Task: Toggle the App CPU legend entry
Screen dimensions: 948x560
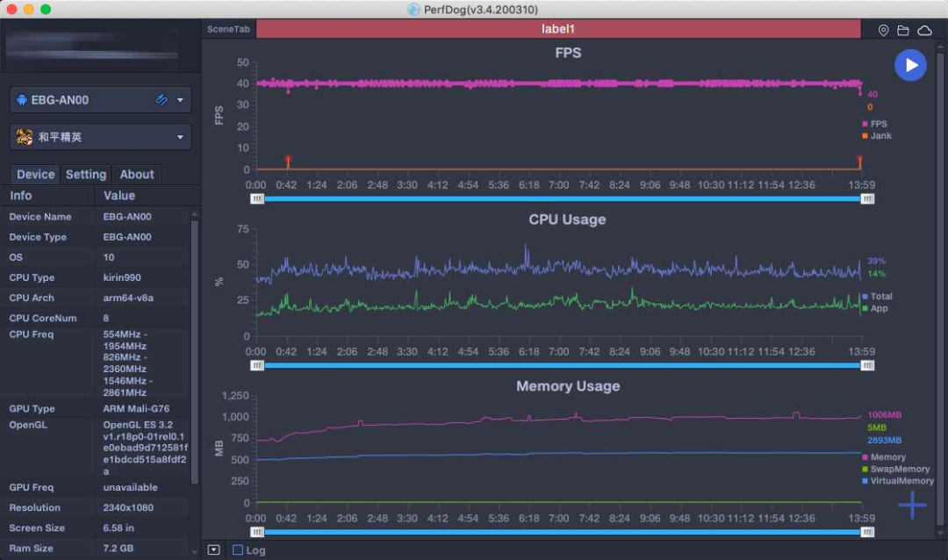Action: point(875,308)
